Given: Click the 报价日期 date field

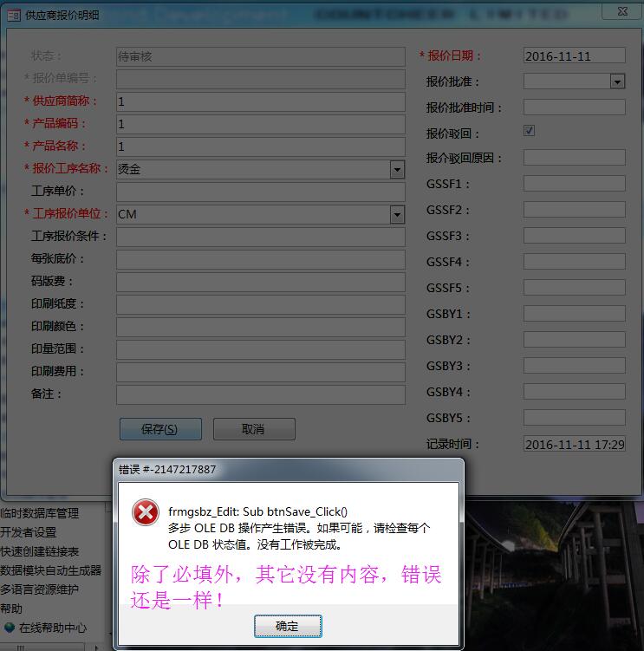Looking at the screenshot, I should pos(574,55).
